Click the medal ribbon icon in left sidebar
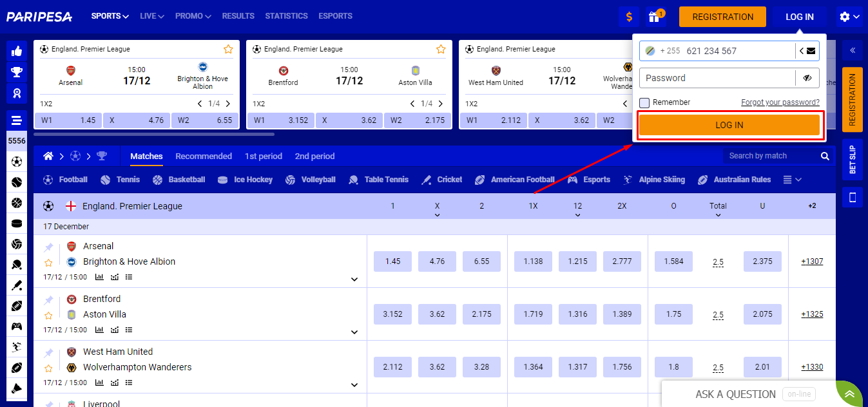 pos(17,93)
